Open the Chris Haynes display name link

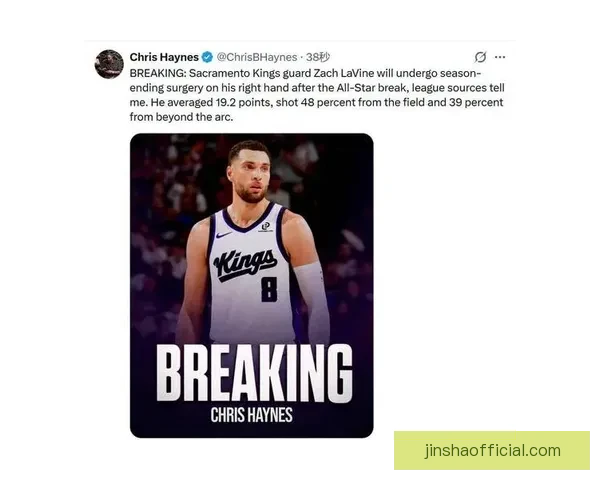pyautogui.click(x=164, y=57)
